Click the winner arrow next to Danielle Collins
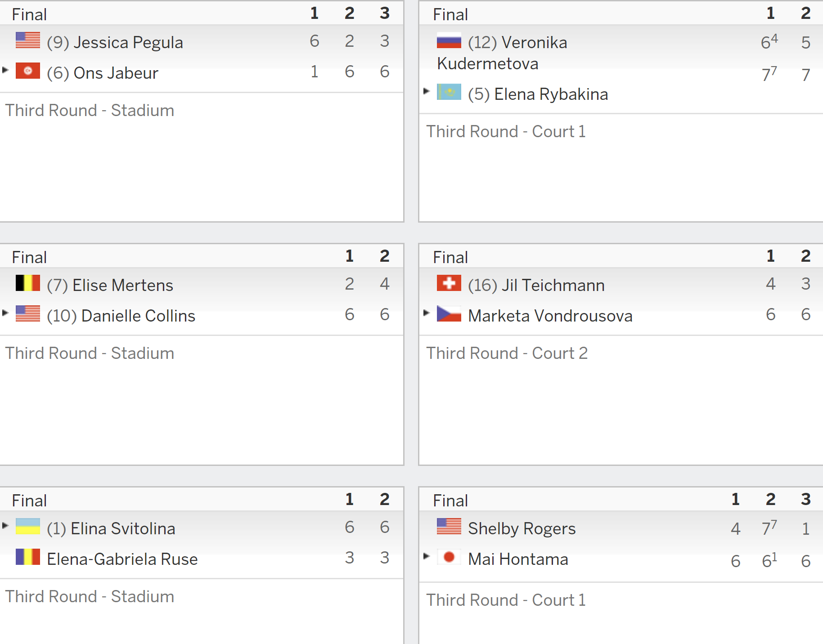The height and width of the screenshot is (644, 823). pos(5,313)
